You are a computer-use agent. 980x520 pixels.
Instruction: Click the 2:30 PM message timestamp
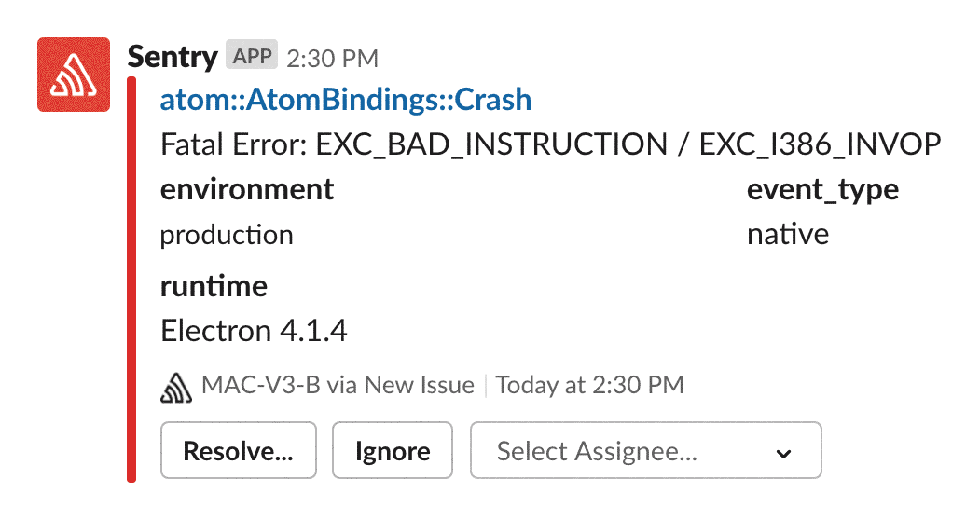[332, 59]
